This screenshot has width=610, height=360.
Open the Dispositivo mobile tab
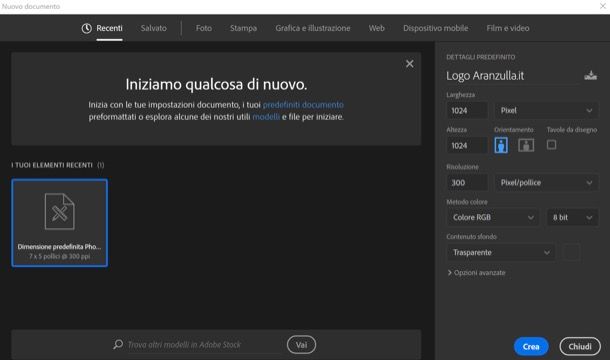tap(436, 28)
